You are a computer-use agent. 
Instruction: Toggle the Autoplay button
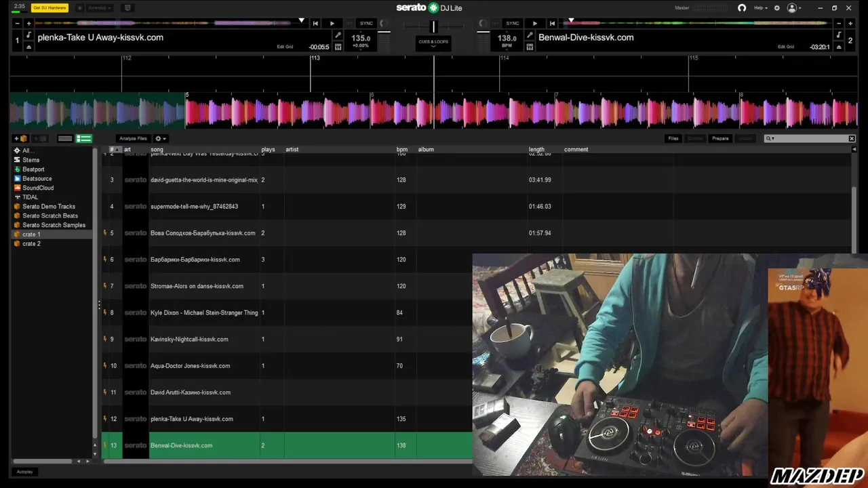[x=24, y=472]
